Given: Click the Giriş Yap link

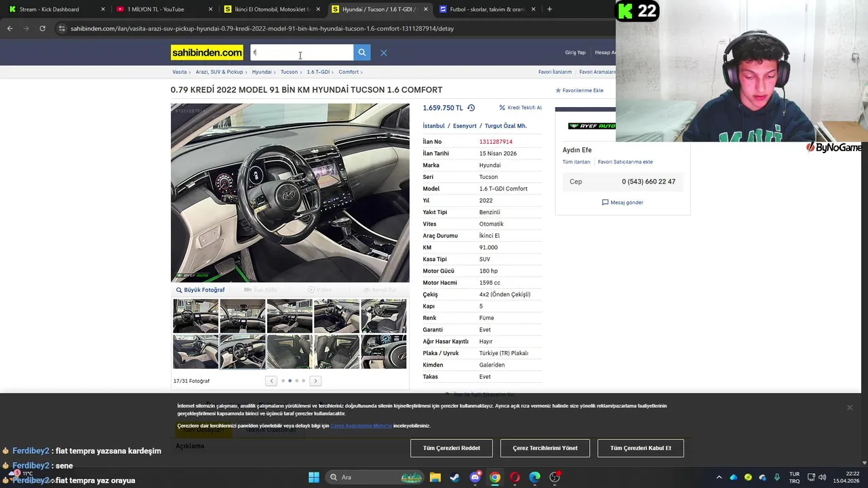Looking at the screenshot, I should [575, 53].
